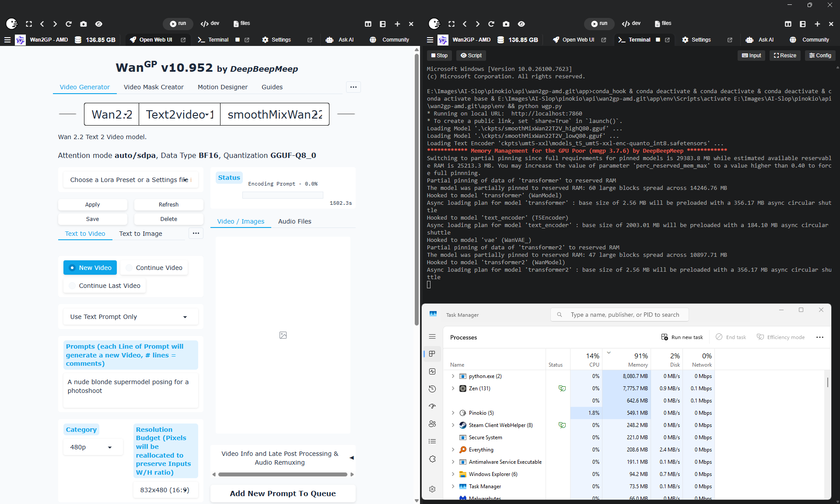Switch to the Video Mask Creator tab
Viewport: 840px width, 504px height.
[x=154, y=87]
